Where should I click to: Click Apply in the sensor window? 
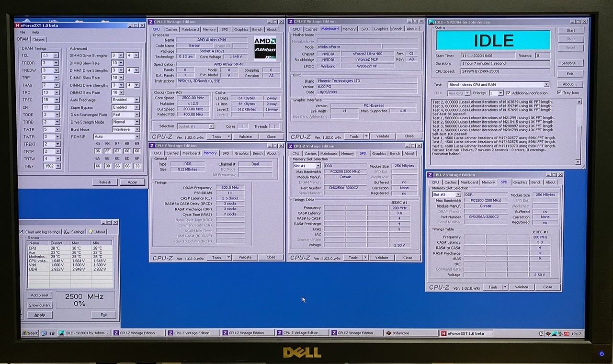click(40, 315)
